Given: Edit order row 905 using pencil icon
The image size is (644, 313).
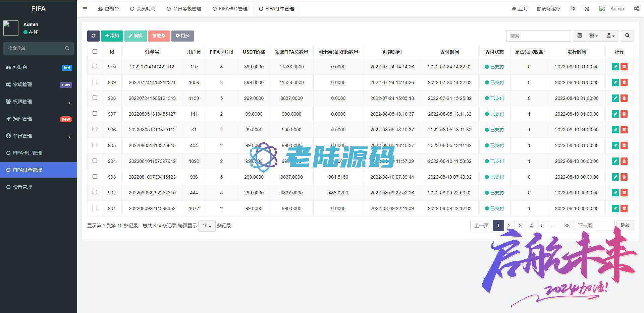Looking at the screenshot, I should (x=615, y=145).
